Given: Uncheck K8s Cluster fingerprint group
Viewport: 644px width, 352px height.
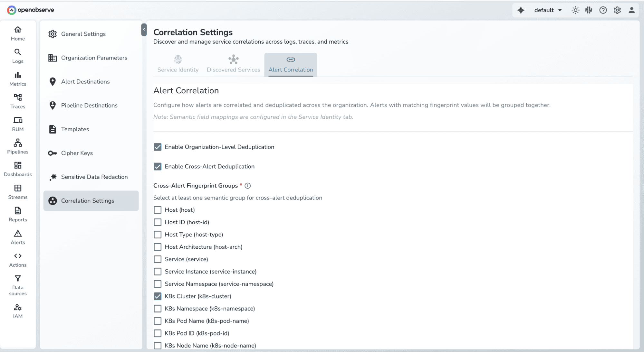Looking at the screenshot, I should point(158,296).
